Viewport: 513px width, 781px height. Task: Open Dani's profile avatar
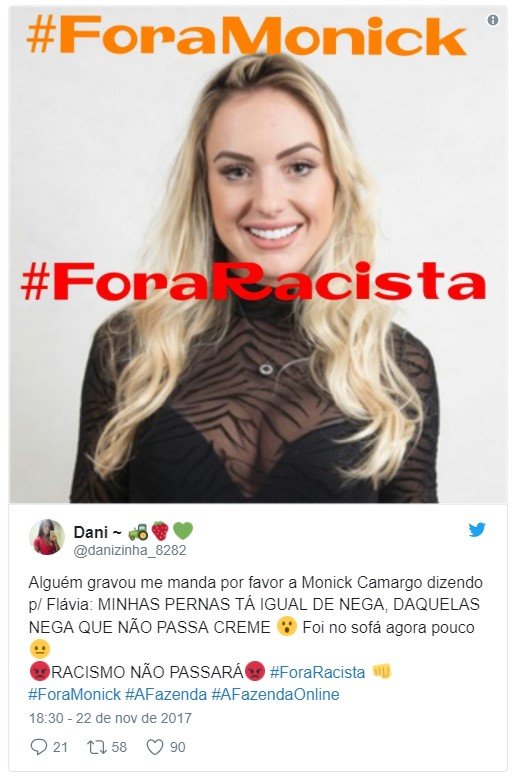[47, 537]
